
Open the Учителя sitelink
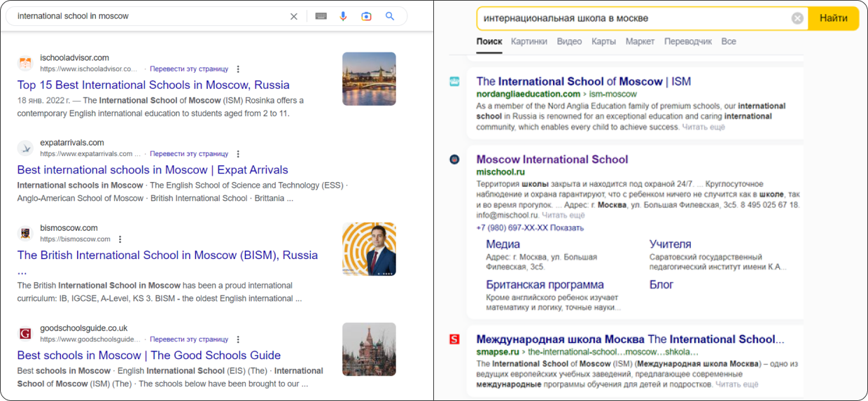(671, 244)
